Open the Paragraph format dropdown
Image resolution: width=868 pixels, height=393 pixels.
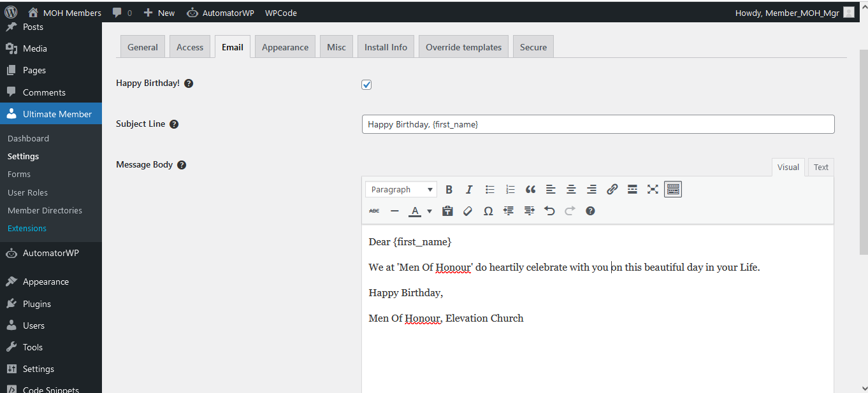point(402,189)
